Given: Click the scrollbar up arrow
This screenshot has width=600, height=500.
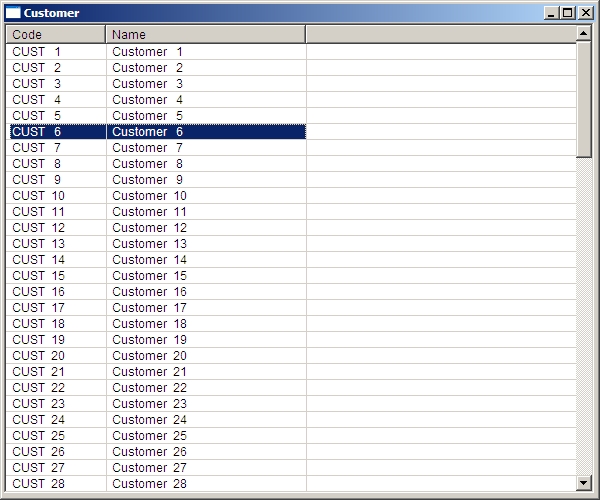Looking at the screenshot, I should coord(584,34).
